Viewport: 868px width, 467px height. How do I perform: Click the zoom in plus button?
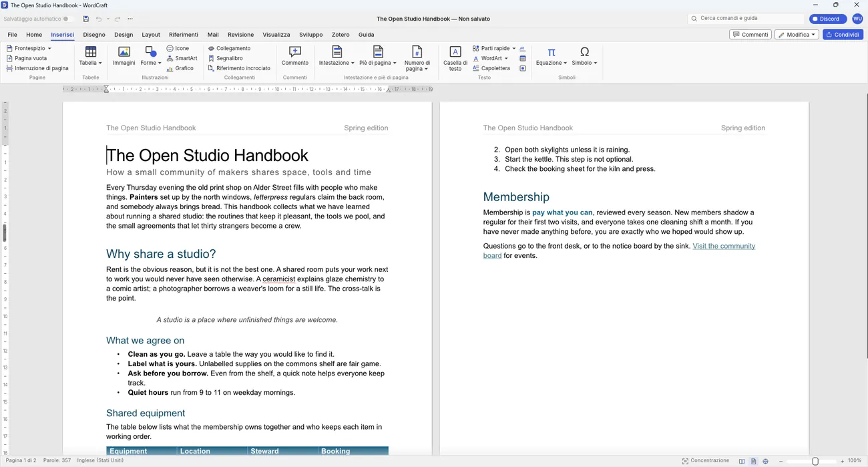coord(842,461)
